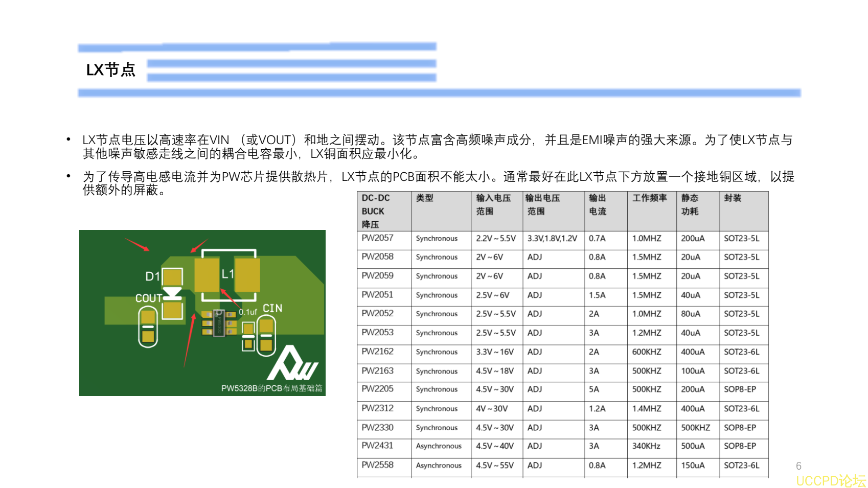Select the L1 inductor label on the PCB
Screen dimensions: 868x488
pyautogui.click(x=228, y=274)
